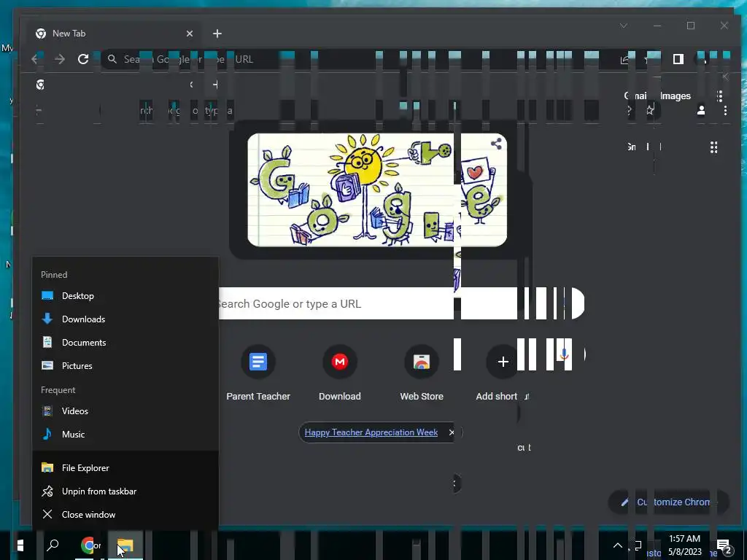This screenshot has height=560, width=747.
Task: Open the Download shortcut
Action: 340,373
